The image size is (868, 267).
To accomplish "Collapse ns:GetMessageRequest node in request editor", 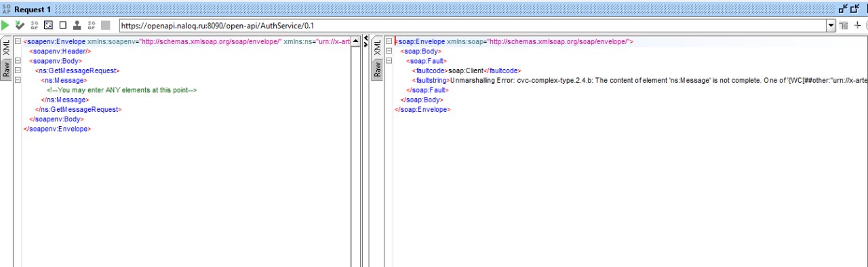I will [x=18, y=70].
